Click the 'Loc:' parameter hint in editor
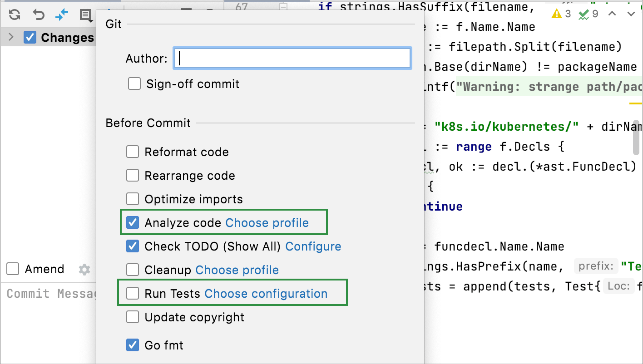643x364 pixels. click(618, 286)
